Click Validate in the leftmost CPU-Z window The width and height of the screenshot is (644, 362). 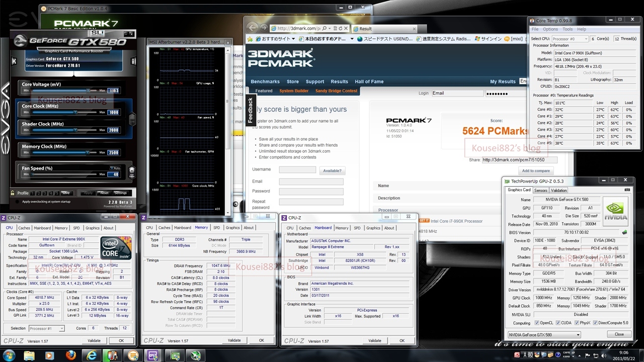[x=94, y=340]
